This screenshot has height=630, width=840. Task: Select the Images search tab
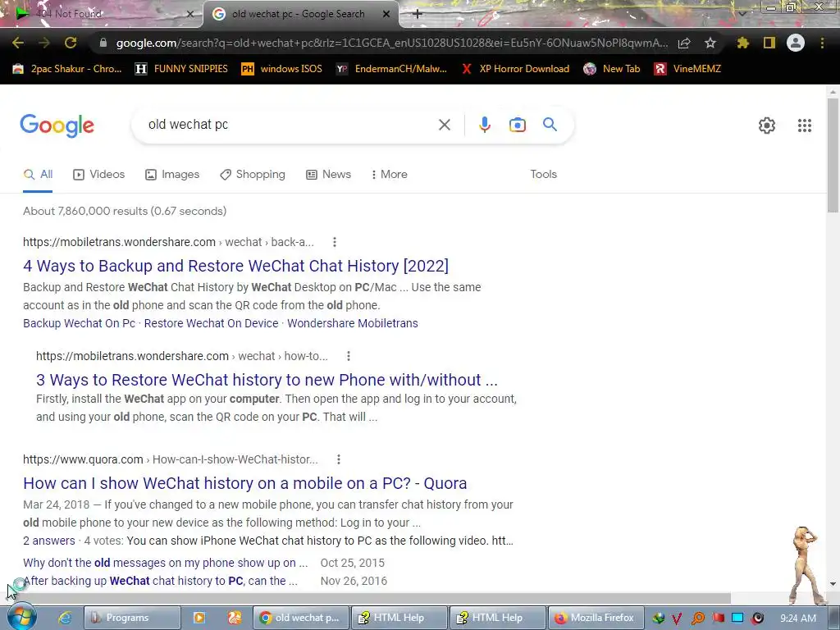coord(172,175)
